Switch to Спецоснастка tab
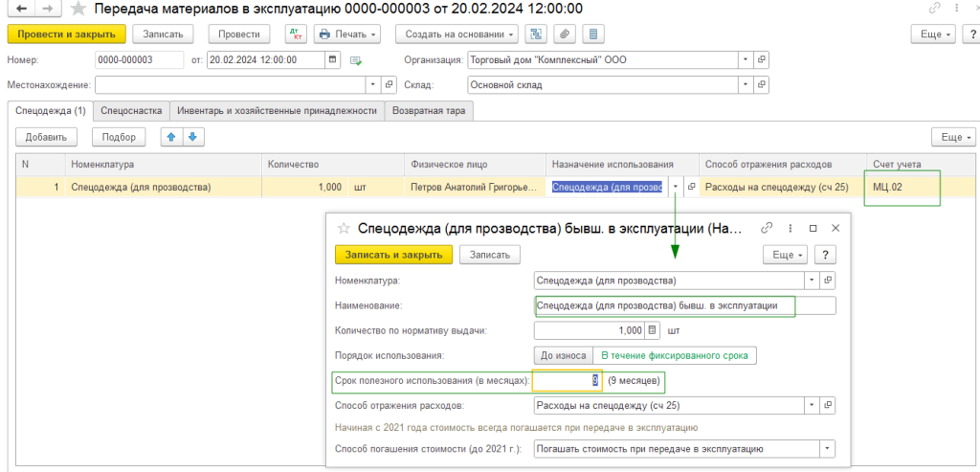 click(x=131, y=110)
